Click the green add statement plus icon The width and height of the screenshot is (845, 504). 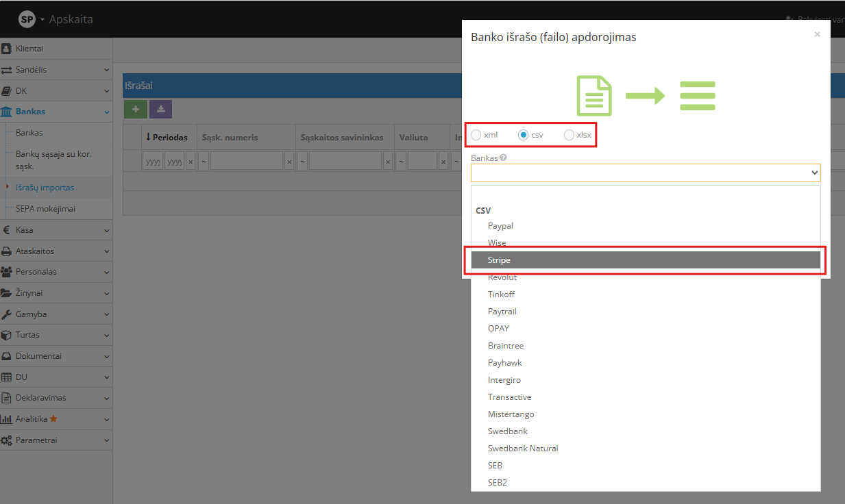[135, 110]
